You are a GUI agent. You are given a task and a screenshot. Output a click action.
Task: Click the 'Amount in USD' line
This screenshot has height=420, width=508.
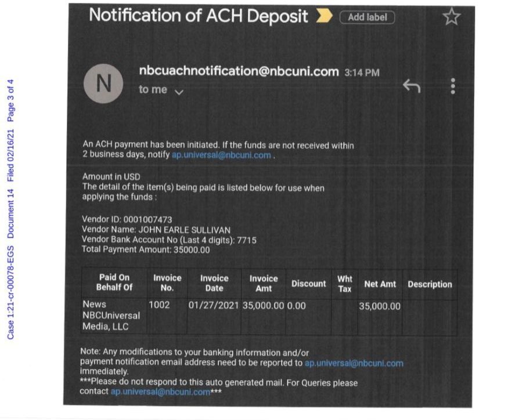click(111, 176)
